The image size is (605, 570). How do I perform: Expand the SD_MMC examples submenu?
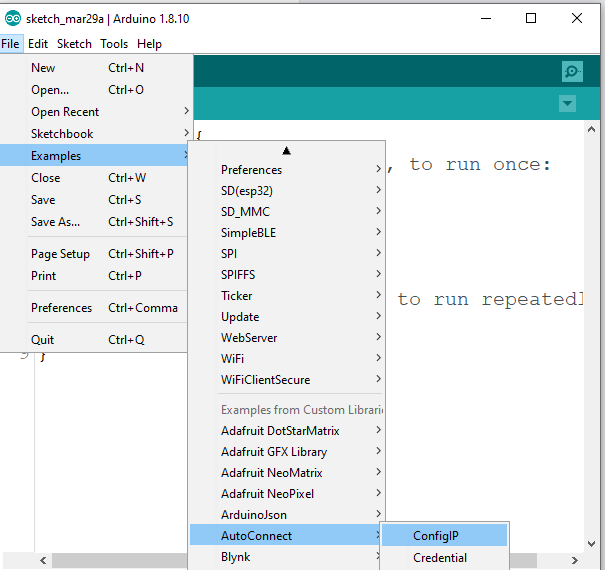(x=287, y=212)
